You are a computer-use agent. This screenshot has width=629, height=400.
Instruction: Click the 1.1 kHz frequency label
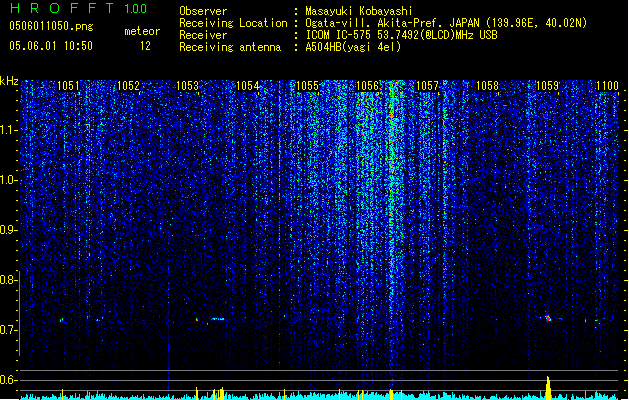coord(8,130)
